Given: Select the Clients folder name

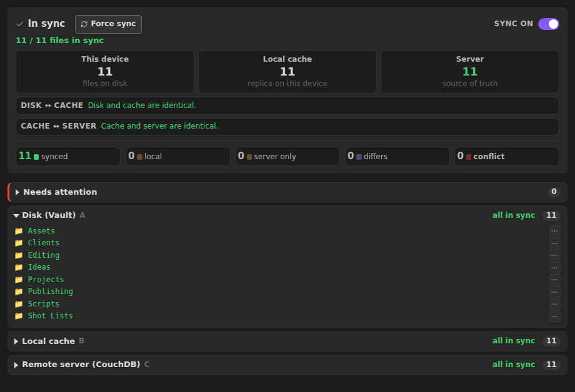Looking at the screenshot, I should click(x=44, y=243).
